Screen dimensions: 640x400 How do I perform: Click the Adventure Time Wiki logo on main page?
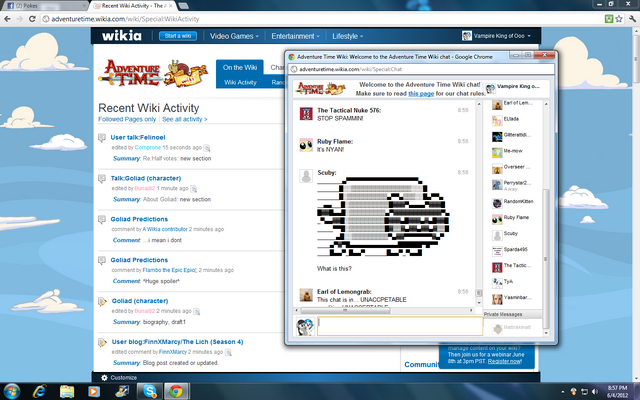coord(153,73)
